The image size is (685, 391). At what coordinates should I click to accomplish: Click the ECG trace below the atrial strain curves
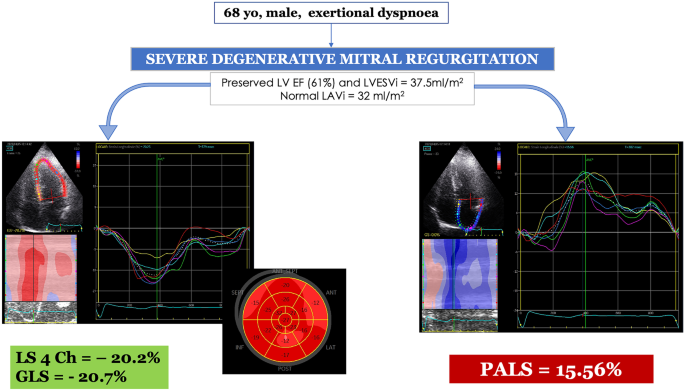(599, 318)
